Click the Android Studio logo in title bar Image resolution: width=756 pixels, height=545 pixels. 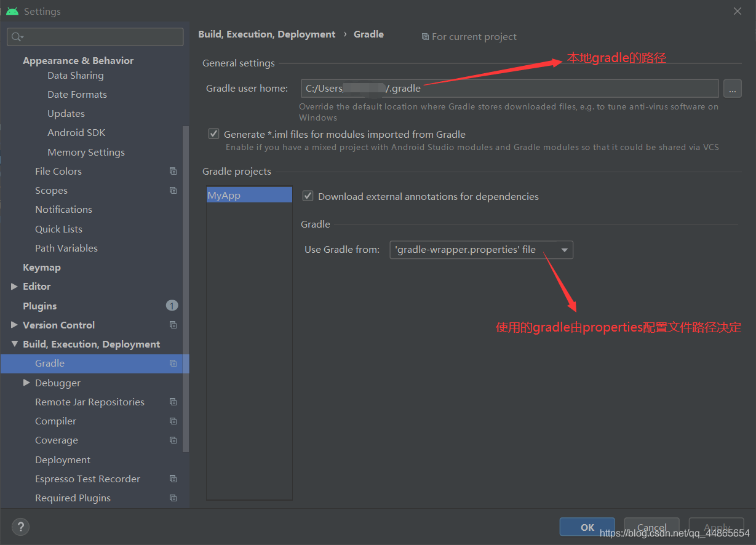(x=12, y=11)
